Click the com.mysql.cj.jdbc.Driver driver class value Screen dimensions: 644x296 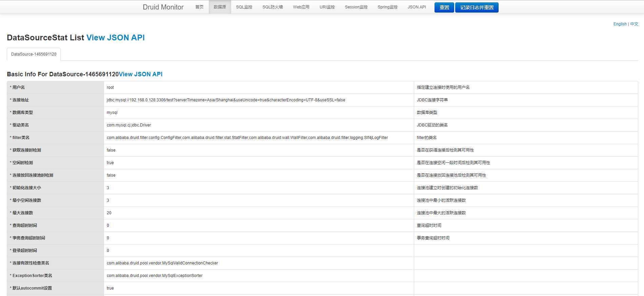[x=129, y=125]
